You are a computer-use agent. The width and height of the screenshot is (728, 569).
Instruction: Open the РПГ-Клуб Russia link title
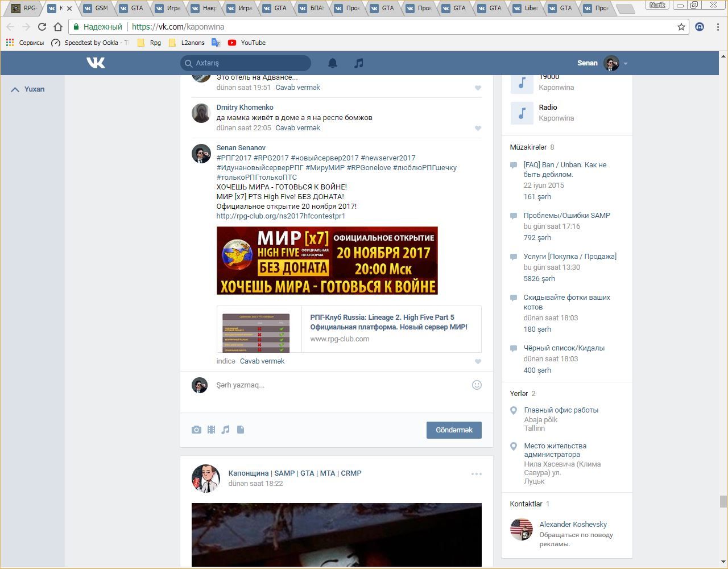click(x=389, y=322)
